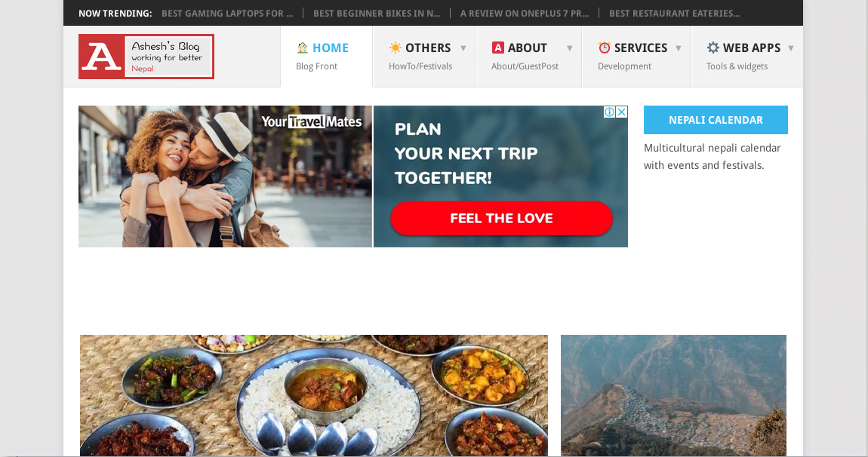Click the sun icon beside OTHERS
The height and width of the screenshot is (457, 868).
[x=395, y=48]
